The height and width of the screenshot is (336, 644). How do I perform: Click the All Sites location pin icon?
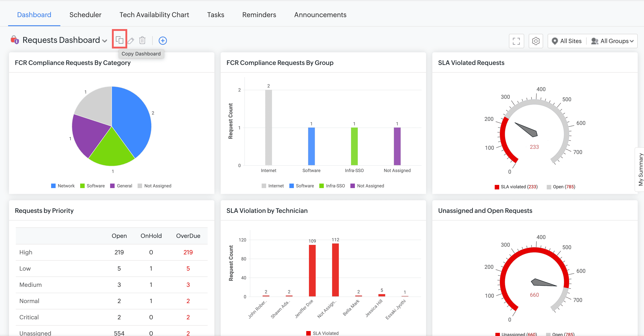tap(555, 41)
